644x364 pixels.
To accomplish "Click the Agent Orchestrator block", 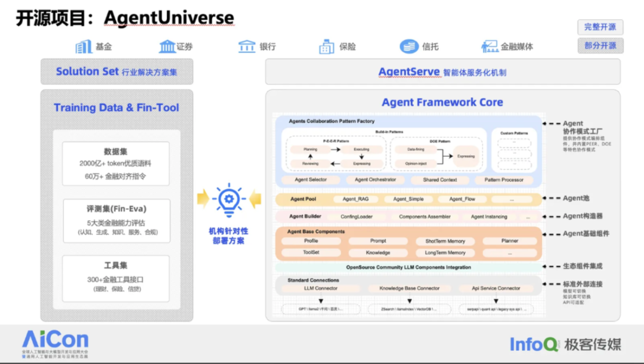I will pyautogui.click(x=378, y=180).
